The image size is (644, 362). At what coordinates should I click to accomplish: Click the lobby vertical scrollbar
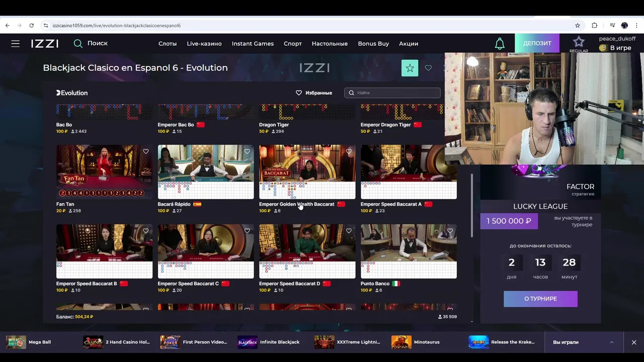[x=471, y=205]
